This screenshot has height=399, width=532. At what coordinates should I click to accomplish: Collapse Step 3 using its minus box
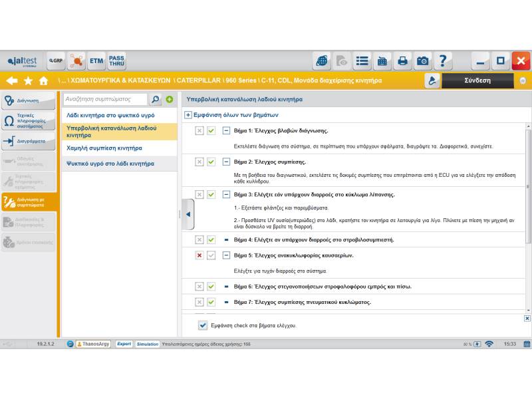226,195
